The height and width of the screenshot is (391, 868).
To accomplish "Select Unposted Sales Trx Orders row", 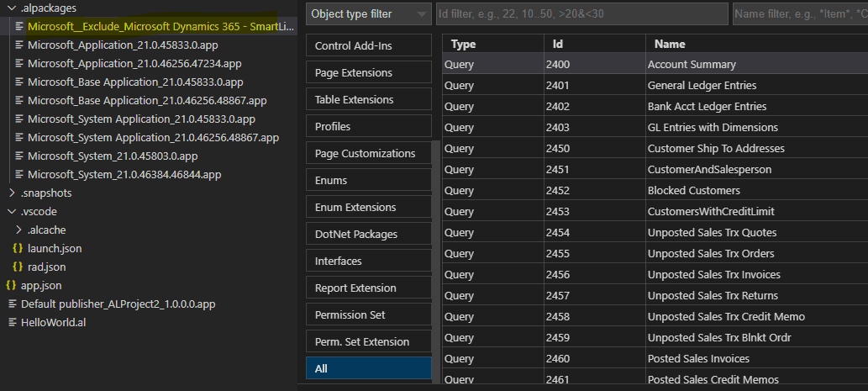I will 655,254.
